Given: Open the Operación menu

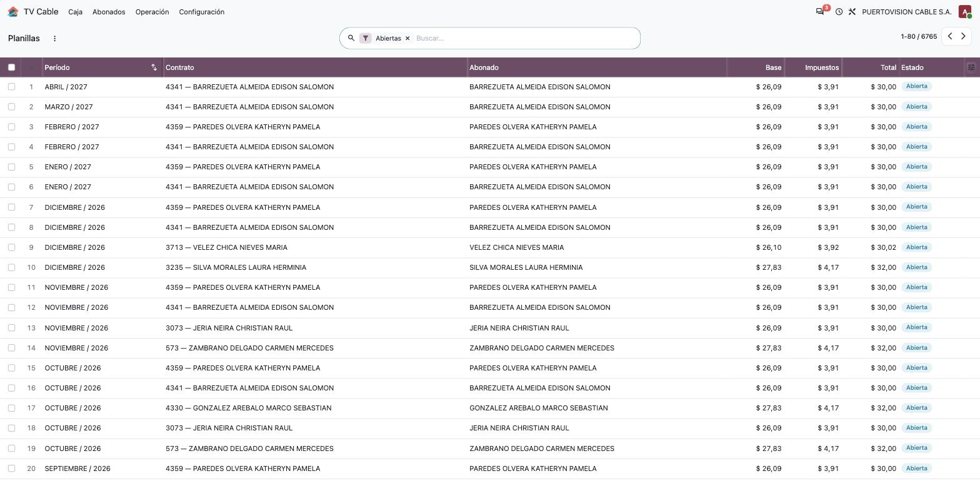Looking at the screenshot, I should [152, 12].
